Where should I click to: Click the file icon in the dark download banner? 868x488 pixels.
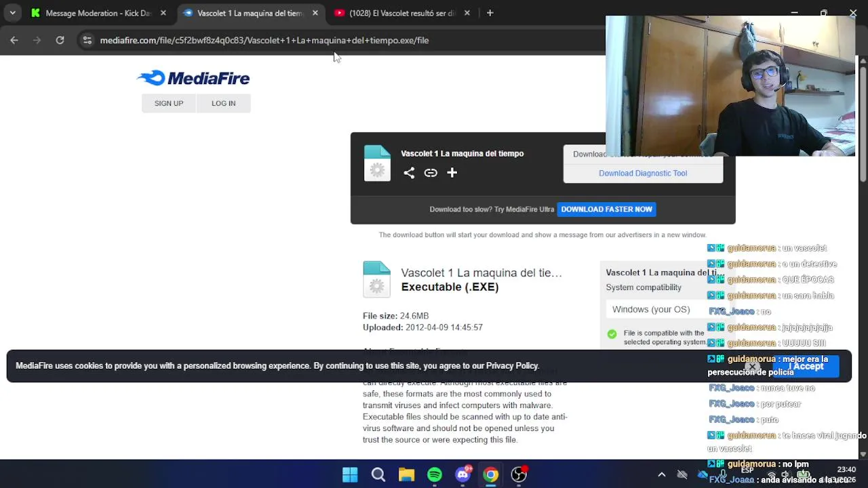coord(377,163)
